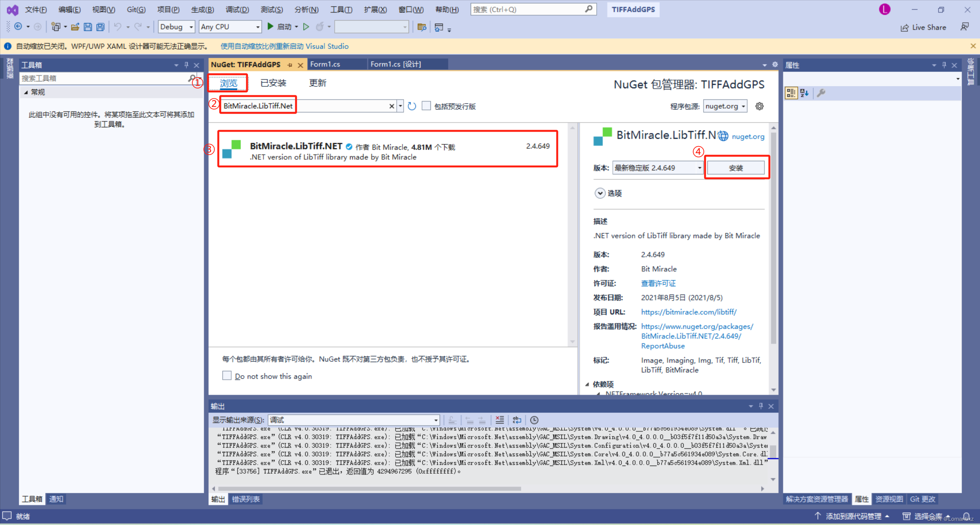
Task: Collapse the 选项 section in package details
Action: (599, 193)
